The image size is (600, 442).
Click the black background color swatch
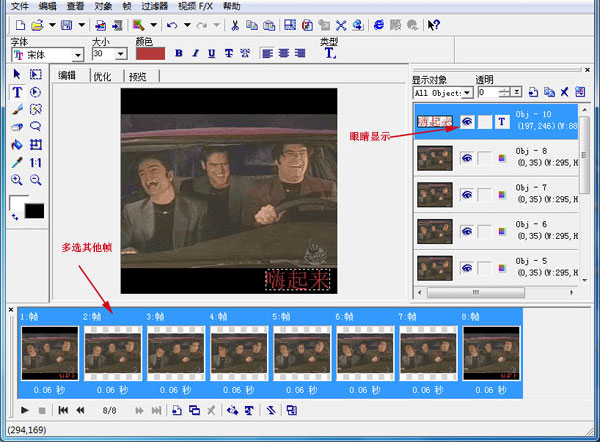pos(34,211)
